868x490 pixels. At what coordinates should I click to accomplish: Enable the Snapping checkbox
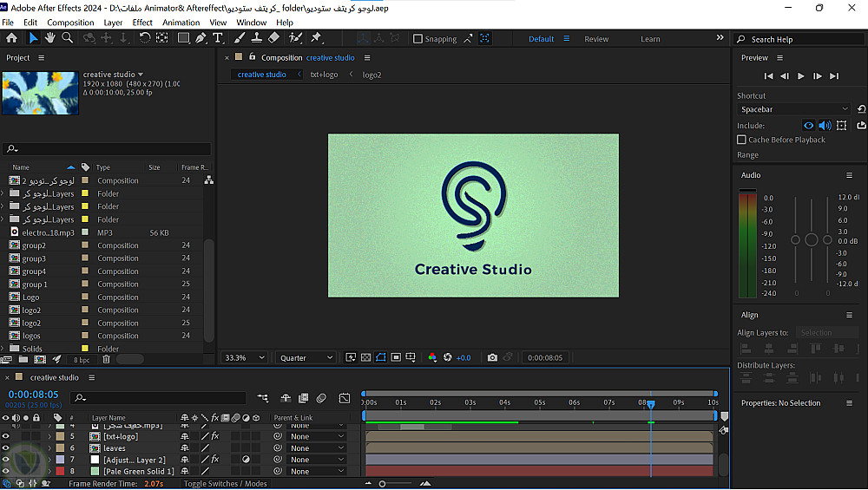point(418,39)
